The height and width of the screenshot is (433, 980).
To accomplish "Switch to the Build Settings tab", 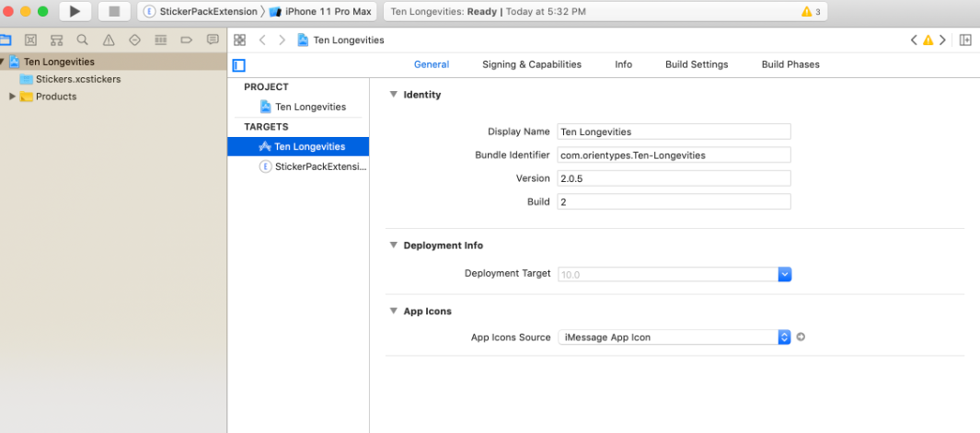I will (x=697, y=64).
